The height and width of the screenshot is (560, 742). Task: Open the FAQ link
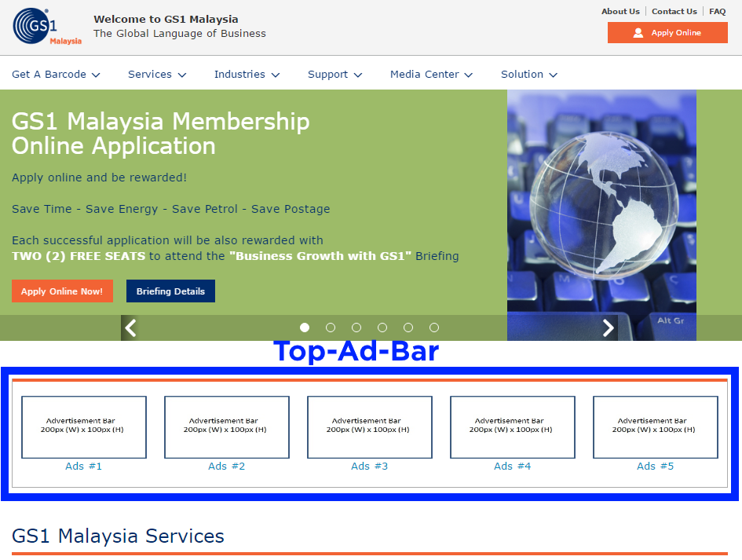(x=718, y=11)
